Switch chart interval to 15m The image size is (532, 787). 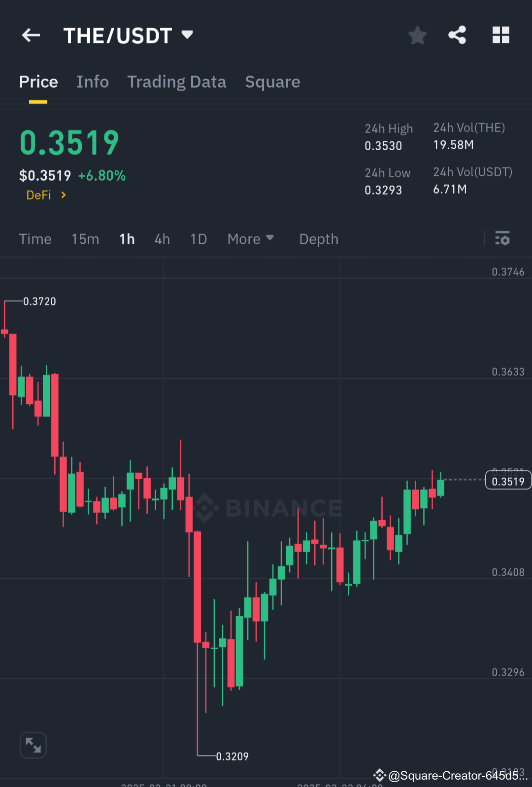click(85, 239)
